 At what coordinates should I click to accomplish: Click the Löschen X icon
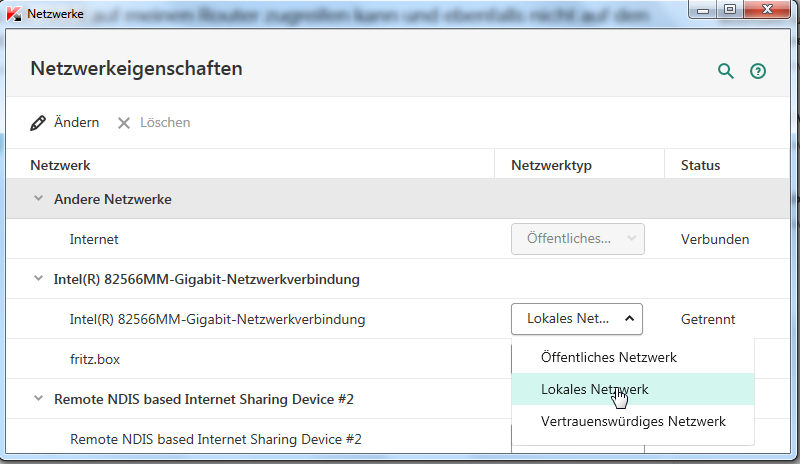pyautogui.click(x=124, y=123)
